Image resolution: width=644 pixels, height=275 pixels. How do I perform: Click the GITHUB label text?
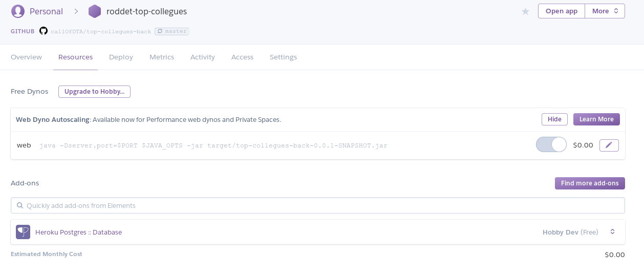click(x=23, y=31)
